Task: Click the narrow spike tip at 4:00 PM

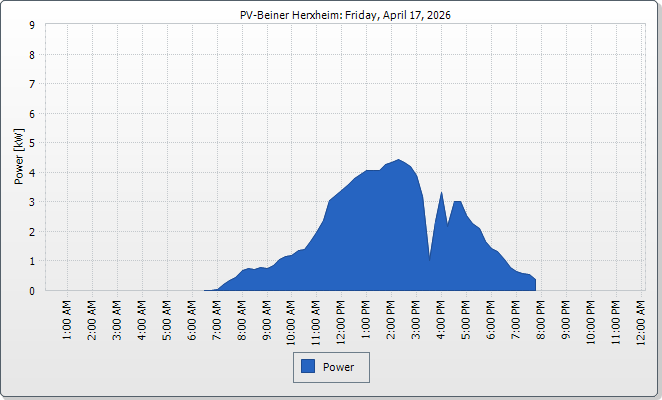Action: tap(441, 193)
